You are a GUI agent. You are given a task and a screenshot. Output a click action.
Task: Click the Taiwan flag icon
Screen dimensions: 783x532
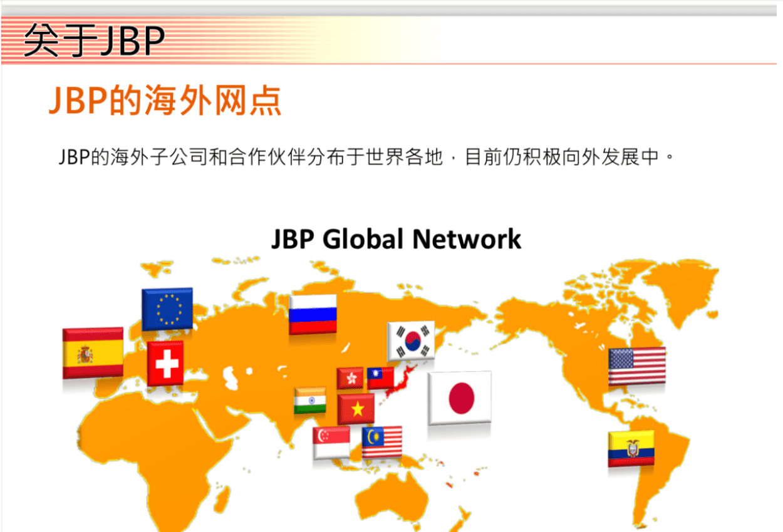[x=380, y=378]
